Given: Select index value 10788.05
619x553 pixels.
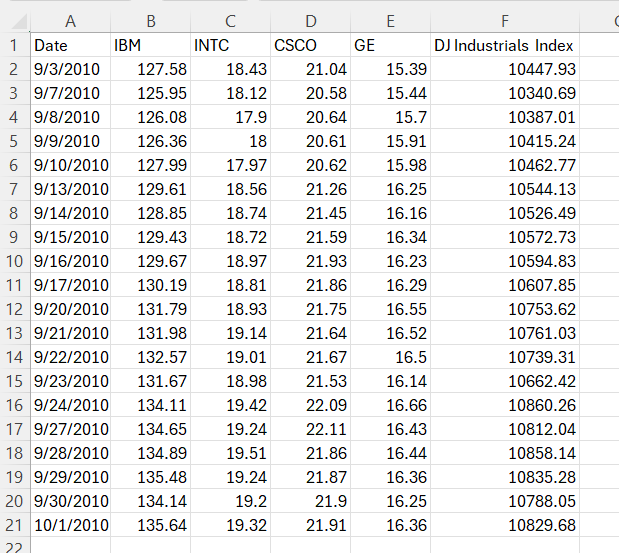Looking at the screenshot, I should tap(505, 501).
